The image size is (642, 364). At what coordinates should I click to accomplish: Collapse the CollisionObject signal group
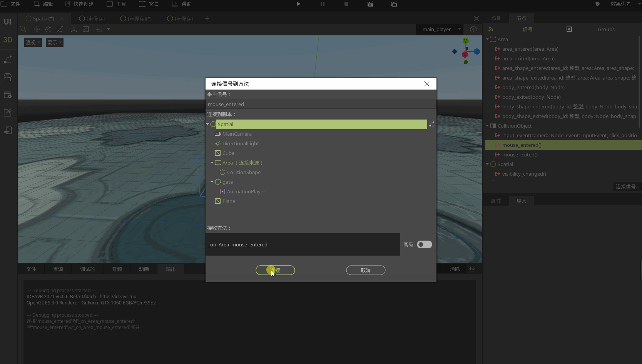click(x=487, y=126)
